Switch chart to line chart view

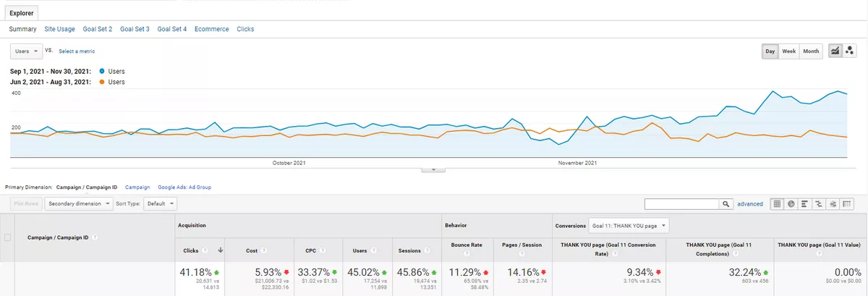pos(834,51)
